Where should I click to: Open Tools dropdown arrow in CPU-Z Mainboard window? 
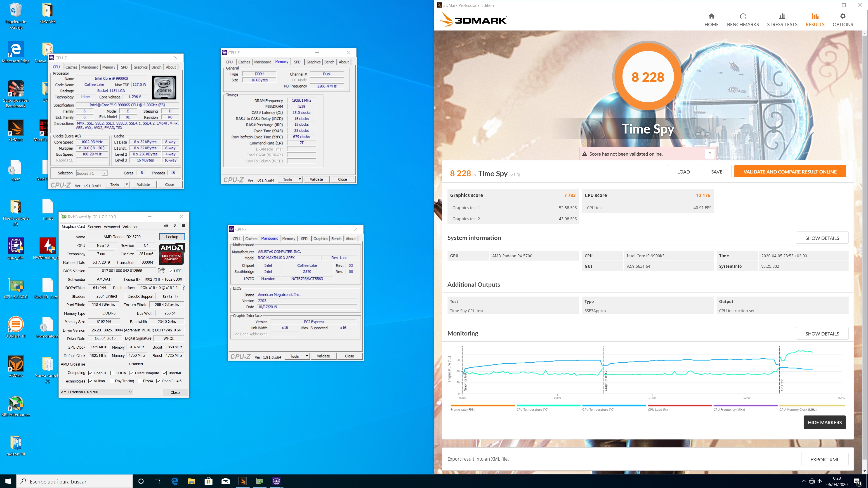[x=307, y=356]
